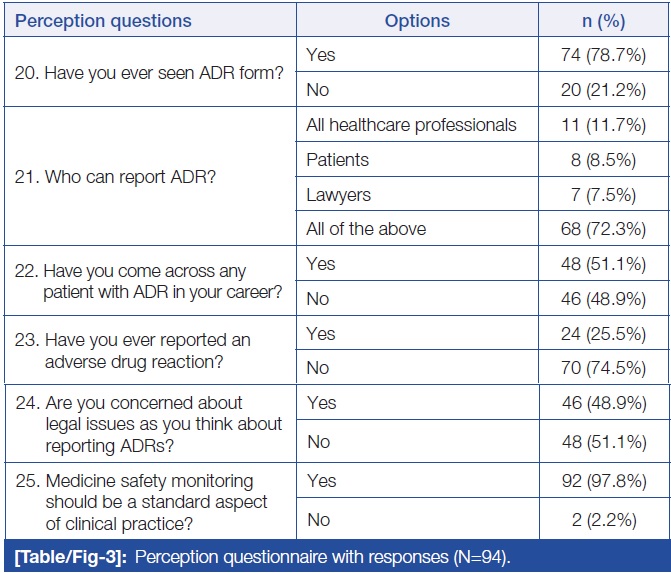Click the "74 (78.7%)" value cell
The height and width of the screenshot is (573, 671).
pyautogui.click(x=603, y=55)
